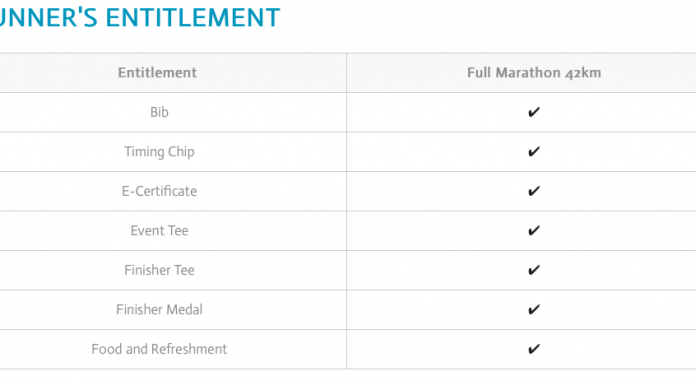Select the E-Certificate label text

coord(159,191)
